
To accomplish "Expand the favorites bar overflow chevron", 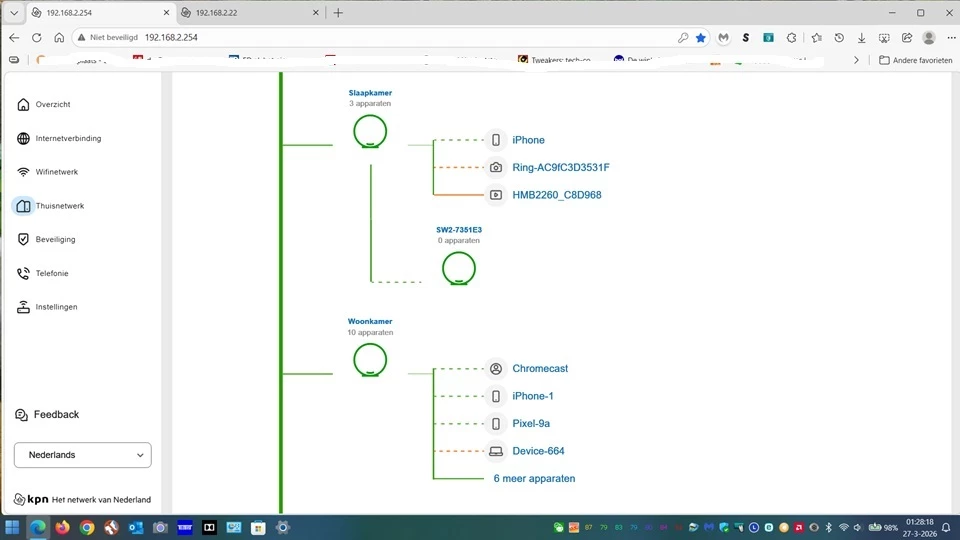I will coord(856,60).
